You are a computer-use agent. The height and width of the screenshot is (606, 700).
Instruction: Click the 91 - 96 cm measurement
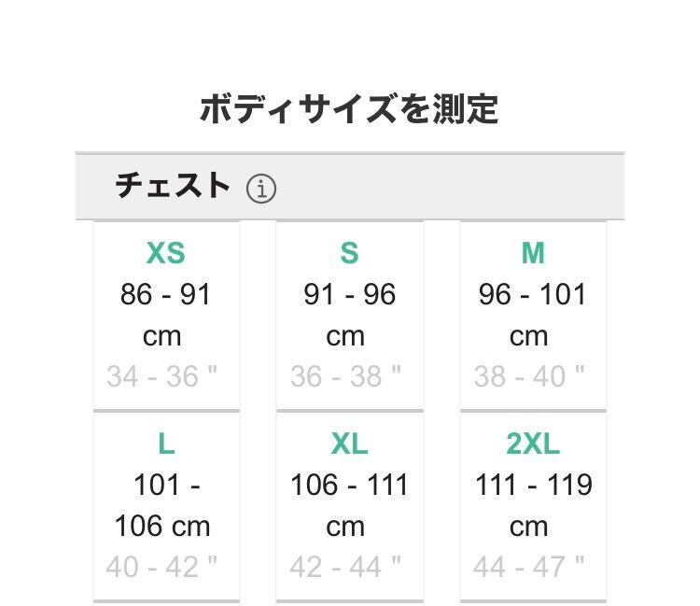point(349,315)
